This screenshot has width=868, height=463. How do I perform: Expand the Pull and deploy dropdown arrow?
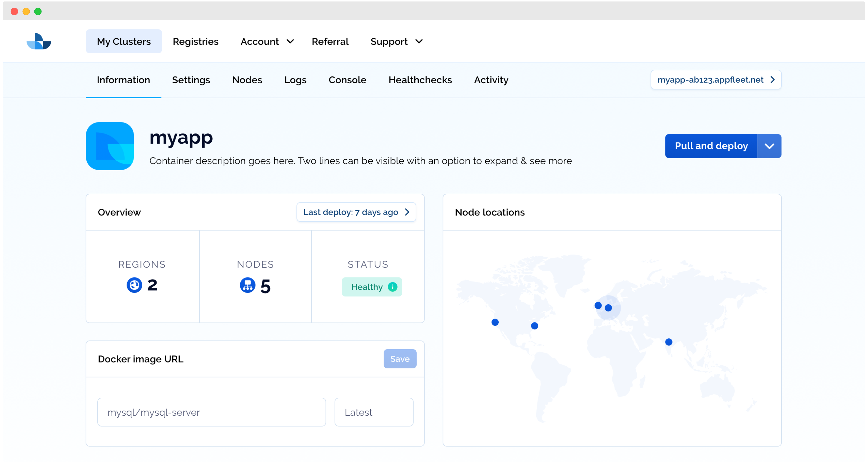point(769,146)
